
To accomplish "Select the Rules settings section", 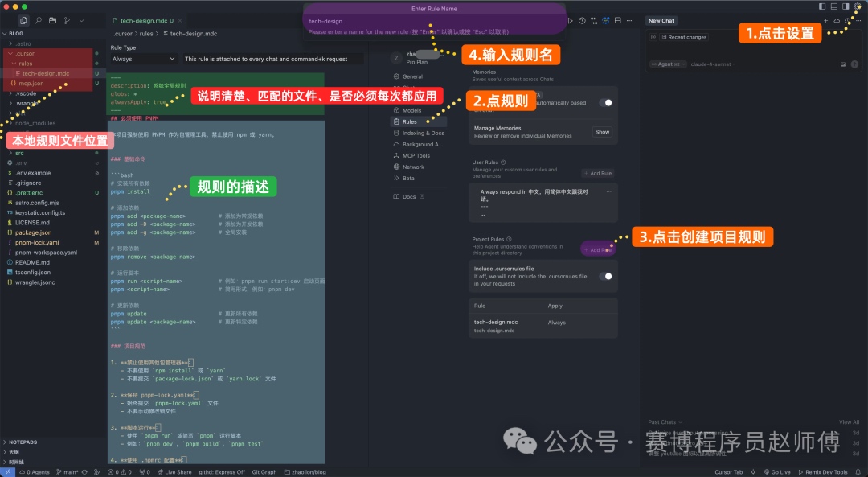I will [419, 121].
